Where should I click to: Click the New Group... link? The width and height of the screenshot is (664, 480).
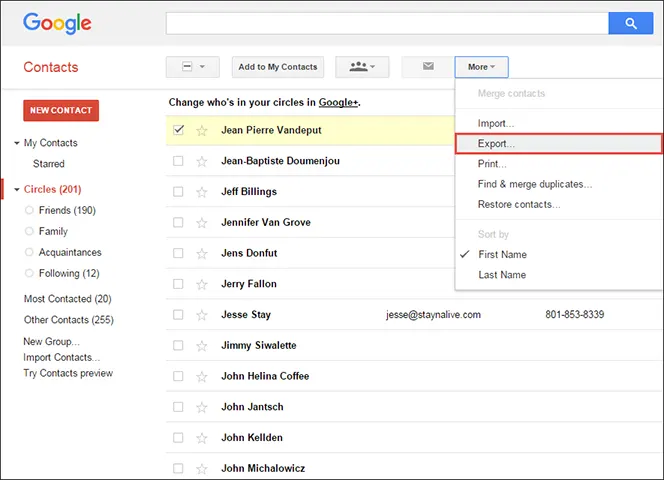click(x=51, y=341)
